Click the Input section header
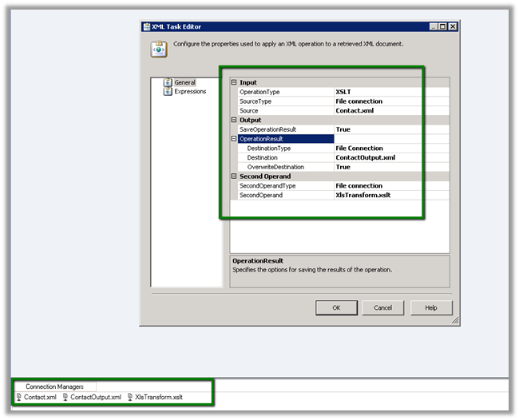519x420 pixels. tap(248, 82)
